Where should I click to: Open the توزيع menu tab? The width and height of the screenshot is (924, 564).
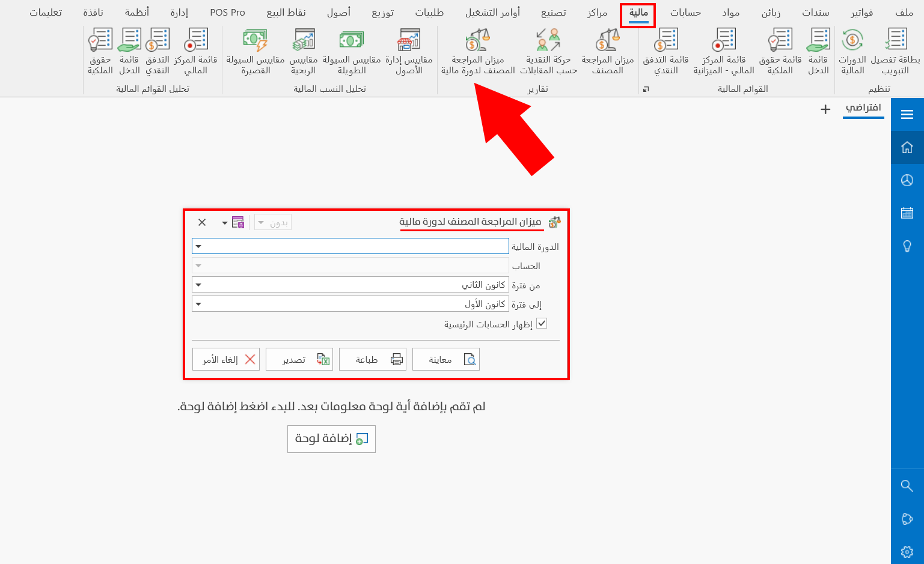tap(383, 13)
